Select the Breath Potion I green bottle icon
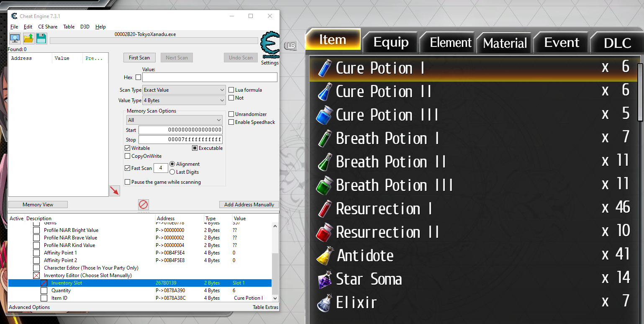The height and width of the screenshot is (324, 644). 324,138
